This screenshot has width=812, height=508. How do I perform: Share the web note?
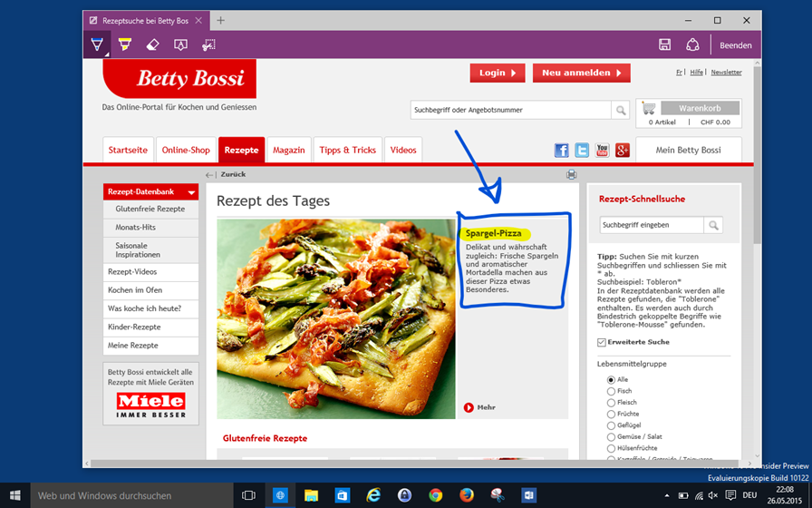point(692,44)
